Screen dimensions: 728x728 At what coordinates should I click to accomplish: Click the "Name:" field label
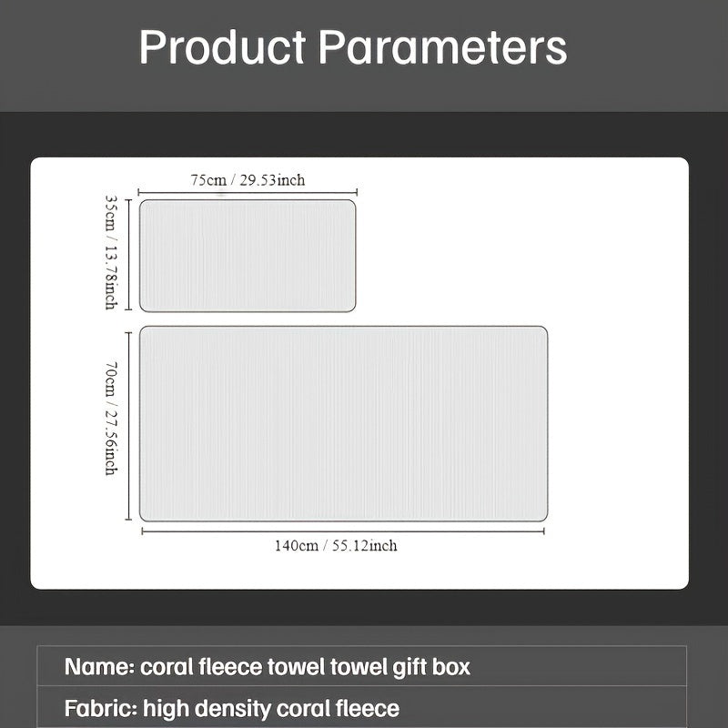[98, 667]
